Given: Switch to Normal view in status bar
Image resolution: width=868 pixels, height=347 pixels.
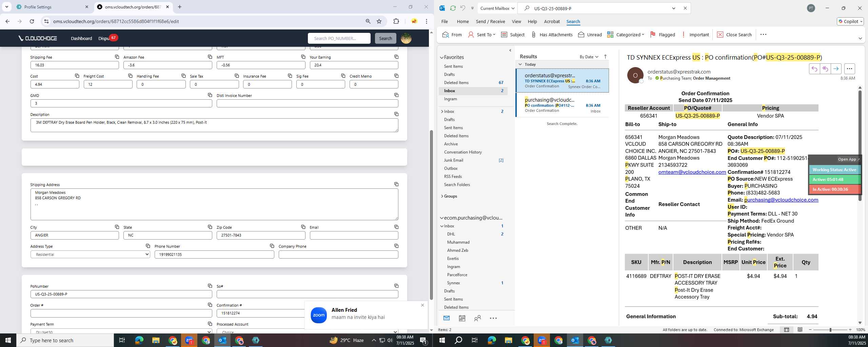Looking at the screenshot, I should [787, 330].
